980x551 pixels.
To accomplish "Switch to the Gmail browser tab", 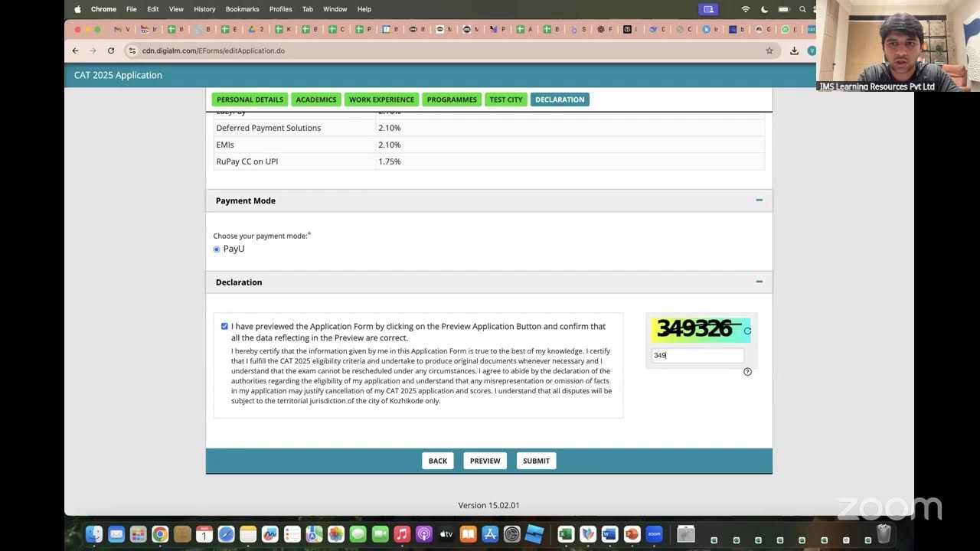I will pyautogui.click(x=121, y=30).
